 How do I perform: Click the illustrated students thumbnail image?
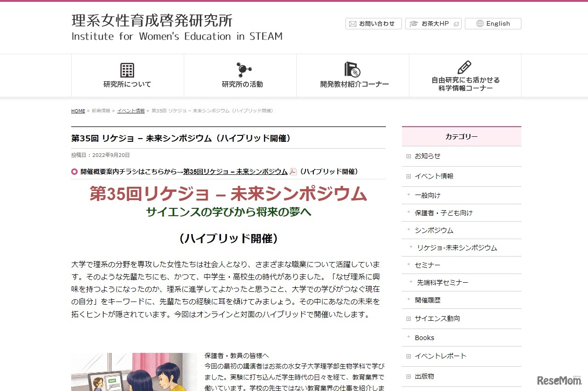[x=134, y=372]
